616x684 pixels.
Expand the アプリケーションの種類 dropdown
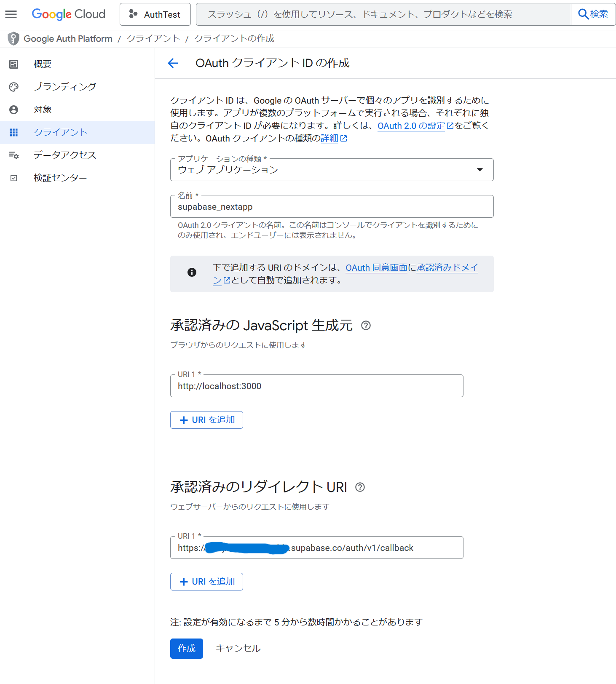[x=332, y=170]
